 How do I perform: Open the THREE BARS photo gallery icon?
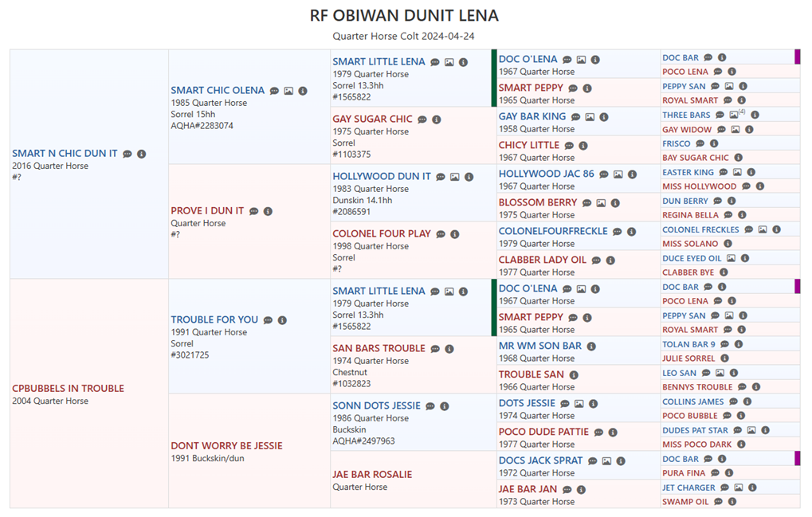[x=734, y=116]
